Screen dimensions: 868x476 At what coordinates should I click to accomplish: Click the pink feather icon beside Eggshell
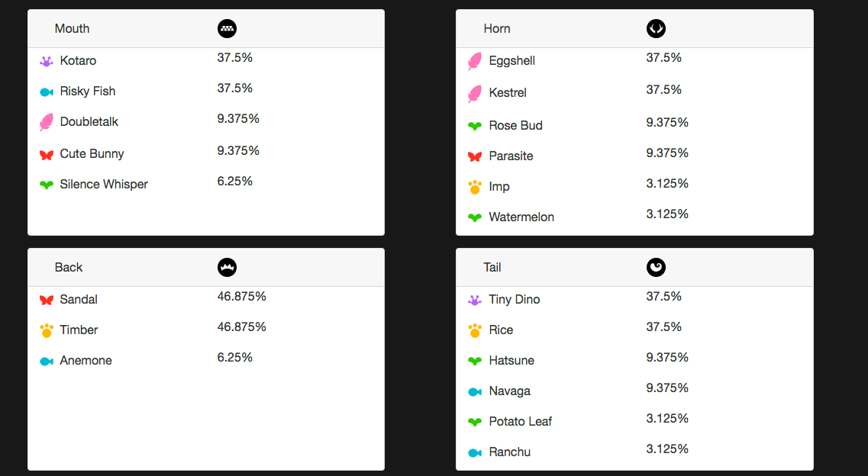[x=475, y=61]
